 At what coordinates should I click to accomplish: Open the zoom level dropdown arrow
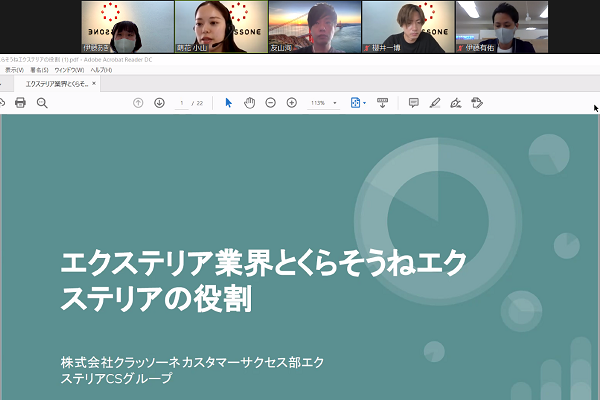coord(335,103)
